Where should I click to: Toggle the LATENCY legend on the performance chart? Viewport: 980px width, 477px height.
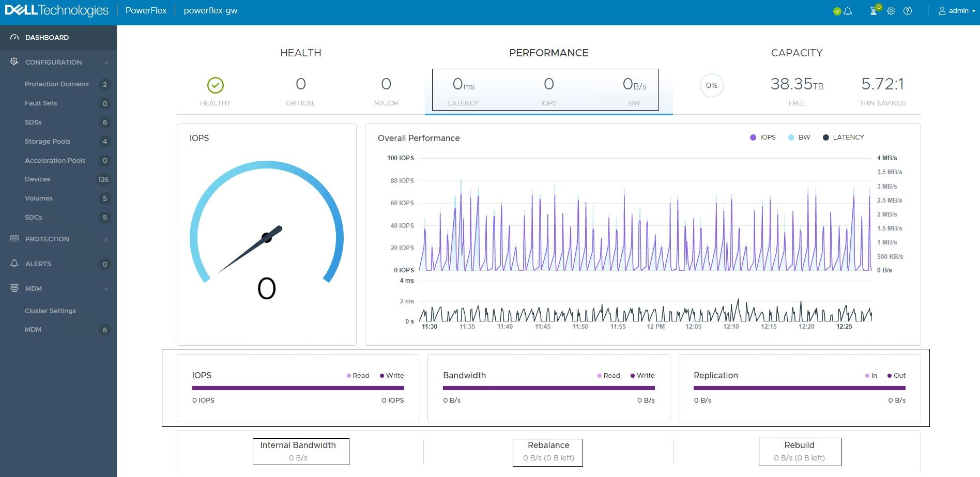click(843, 137)
